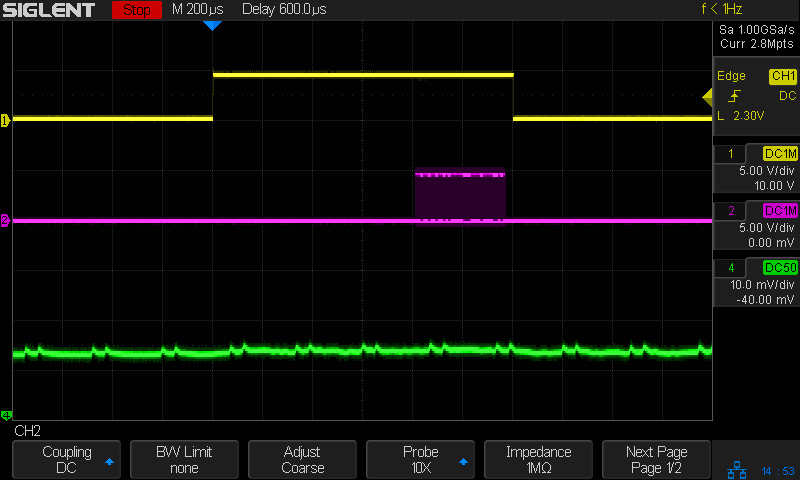Click the M 200µs timebase readout
The height and width of the screenshot is (480, 800).
coord(199,11)
